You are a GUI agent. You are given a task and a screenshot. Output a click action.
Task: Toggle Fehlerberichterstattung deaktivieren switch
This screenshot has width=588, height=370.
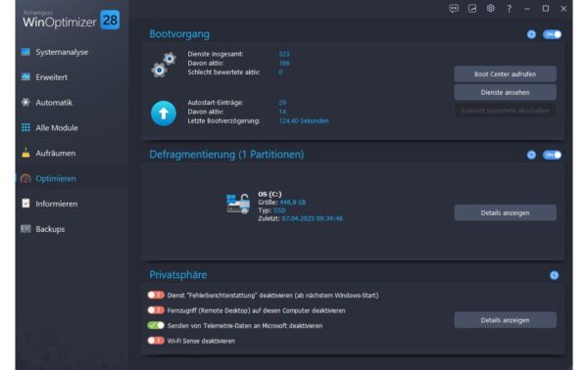coord(156,295)
